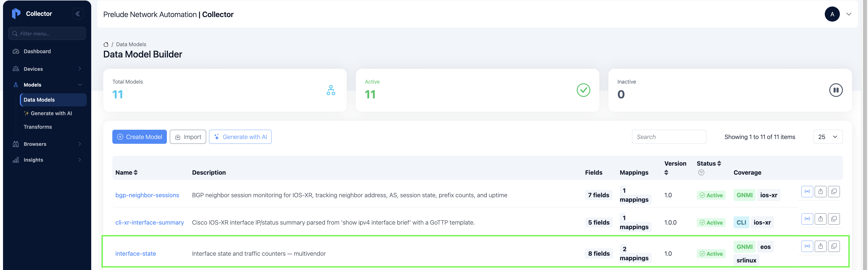
Task: Click the home breadcrumb icon
Action: pyautogui.click(x=106, y=44)
